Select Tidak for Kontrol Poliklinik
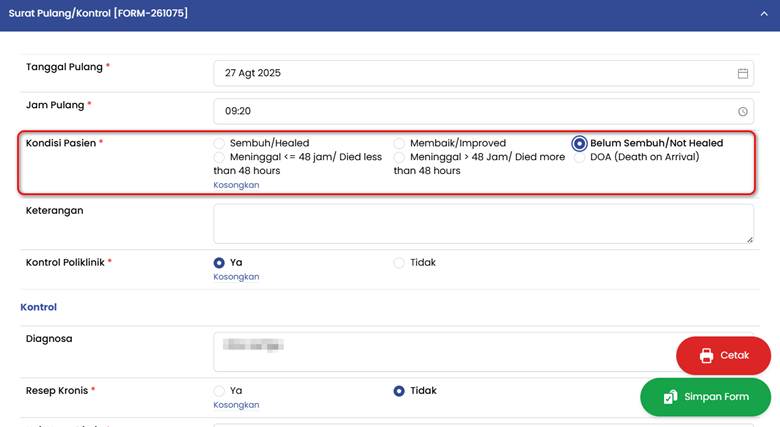Screen dimensions: 780x427 [399, 263]
